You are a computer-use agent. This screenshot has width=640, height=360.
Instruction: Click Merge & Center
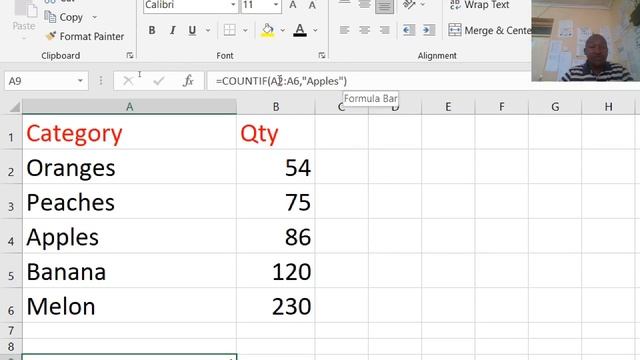pos(490,30)
